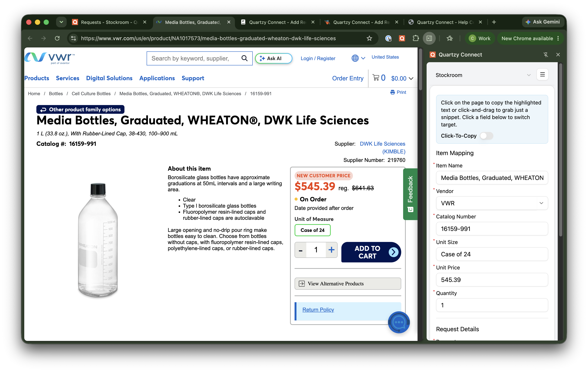Image resolution: width=588 pixels, height=372 pixels.
Task: Open the Services menu
Action: point(68,78)
